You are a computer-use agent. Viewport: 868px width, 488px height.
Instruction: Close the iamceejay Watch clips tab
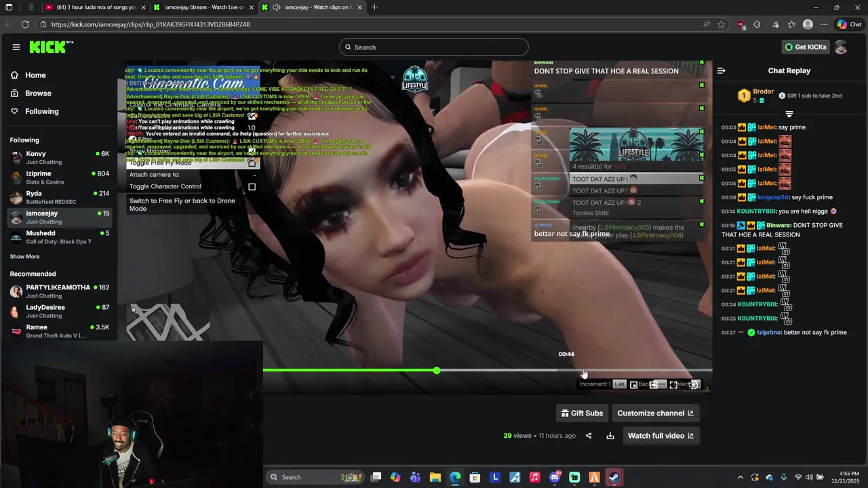coord(359,7)
